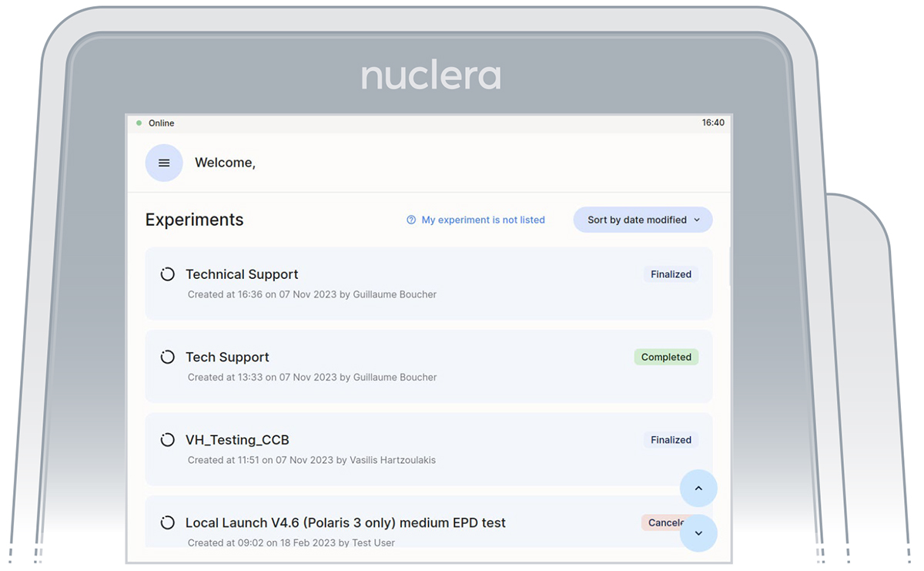Click the help question mark icon
Screen dimensions: 924x571
point(411,220)
